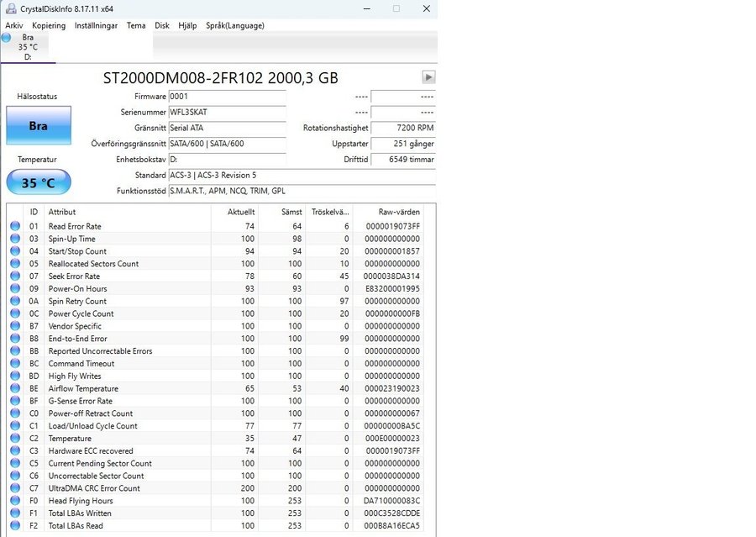Click the Rotationshastighet field 7200 RPM

403,128
